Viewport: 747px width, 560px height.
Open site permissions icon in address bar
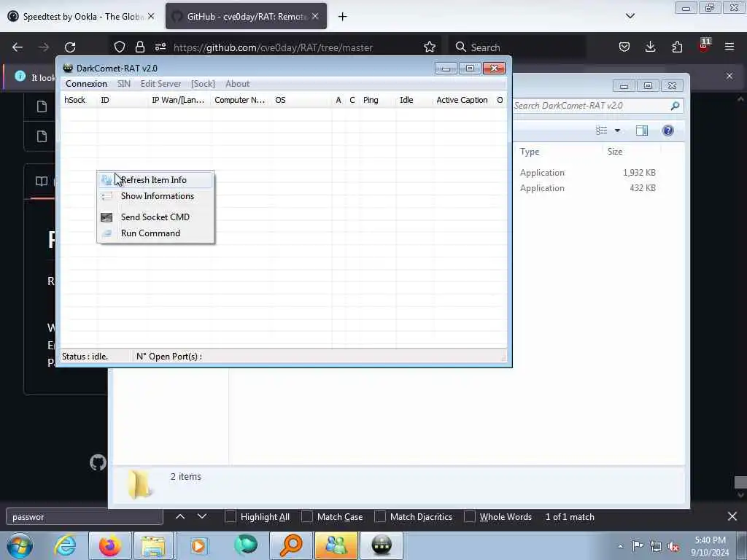tap(160, 47)
